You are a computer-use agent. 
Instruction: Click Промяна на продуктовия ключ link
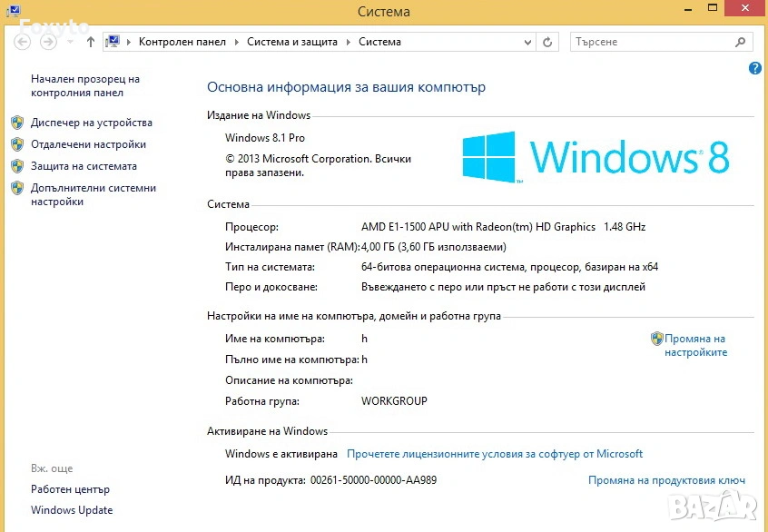(666, 480)
